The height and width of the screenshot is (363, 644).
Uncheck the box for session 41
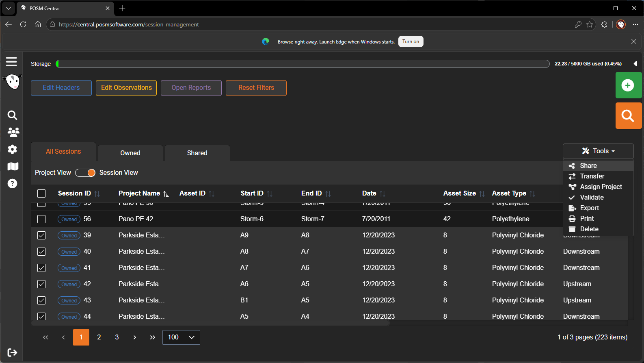(x=41, y=268)
